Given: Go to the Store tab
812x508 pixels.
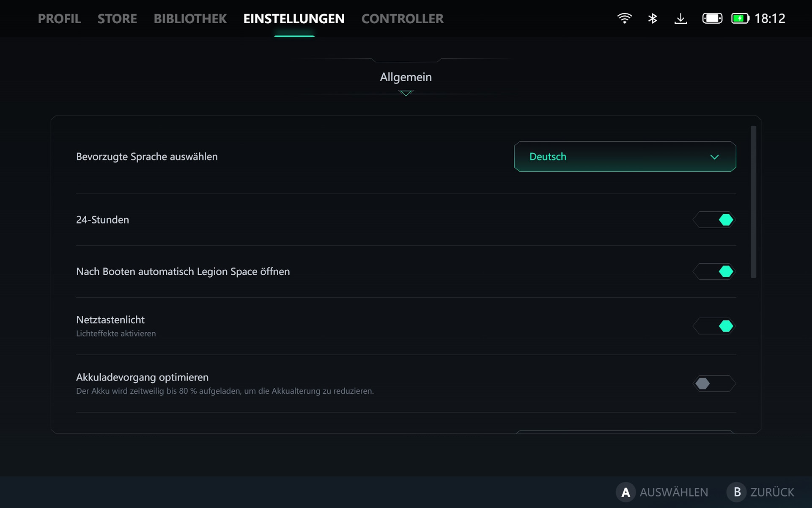Looking at the screenshot, I should point(117,19).
